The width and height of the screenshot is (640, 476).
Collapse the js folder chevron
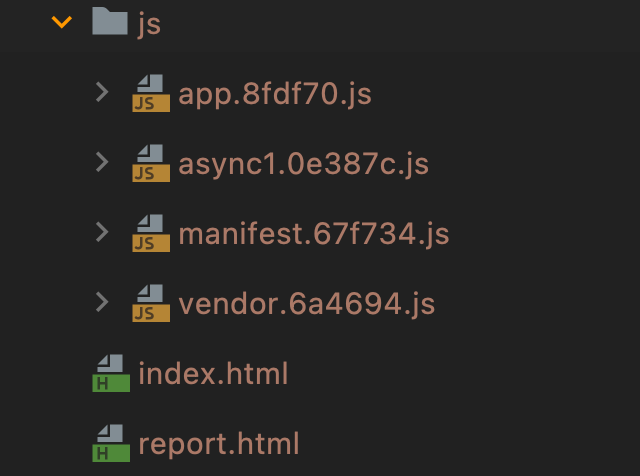pos(62,22)
